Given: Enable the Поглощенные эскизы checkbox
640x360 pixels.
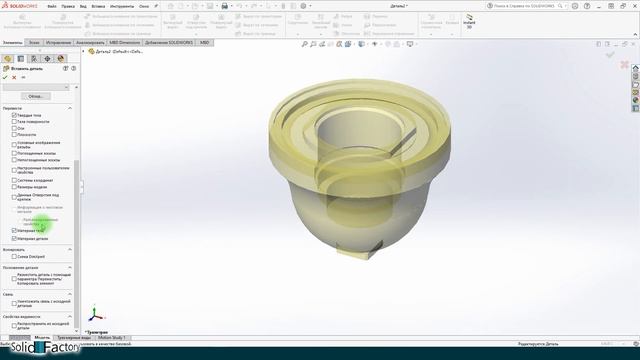Looking at the screenshot, I should [x=14, y=153].
